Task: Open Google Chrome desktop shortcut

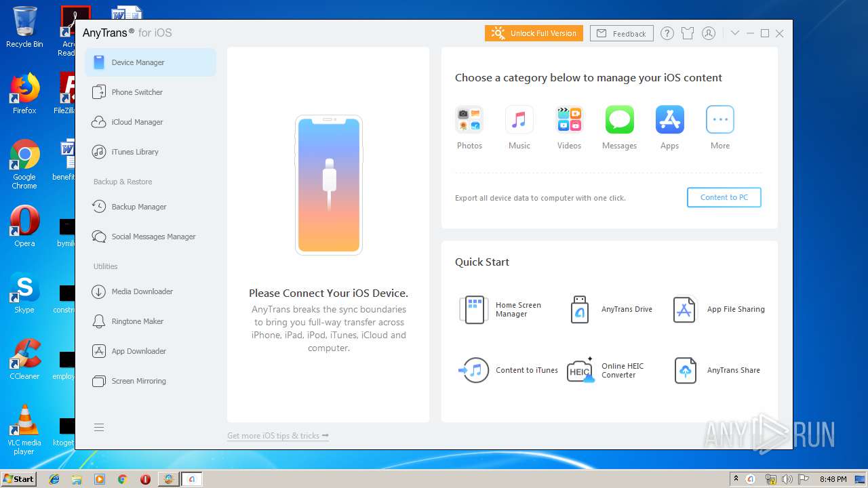Action: [x=24, y=165]
